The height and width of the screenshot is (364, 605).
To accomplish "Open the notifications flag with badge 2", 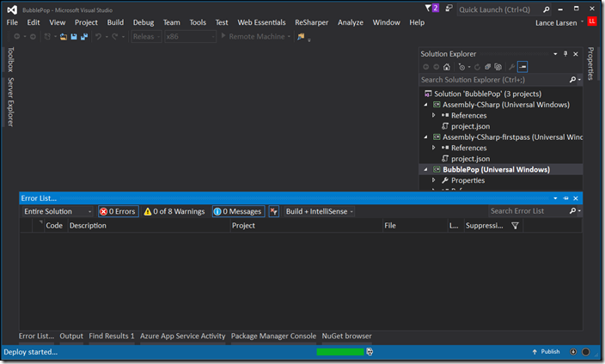I will tap(431, 8).
